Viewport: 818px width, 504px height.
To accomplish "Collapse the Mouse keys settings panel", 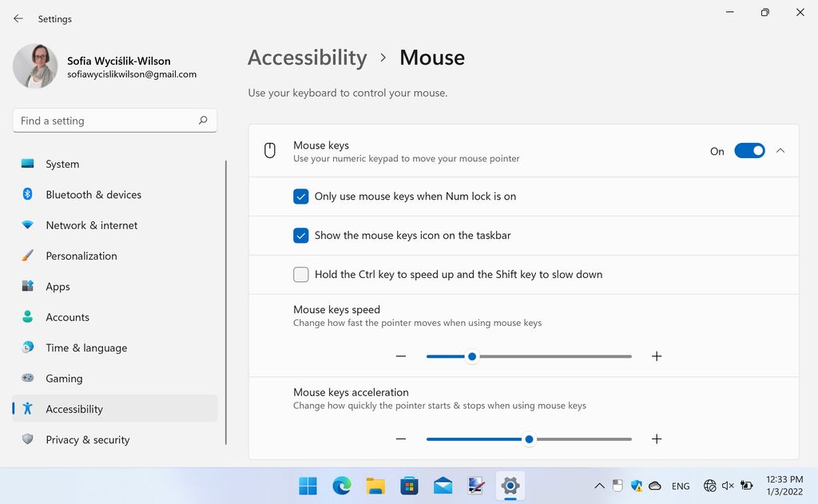I will pos(780,150).
